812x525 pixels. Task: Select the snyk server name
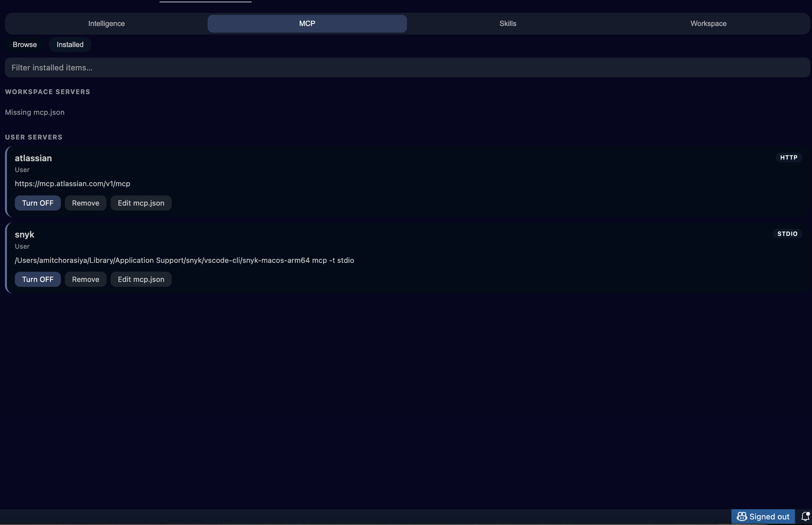[25, 234]
